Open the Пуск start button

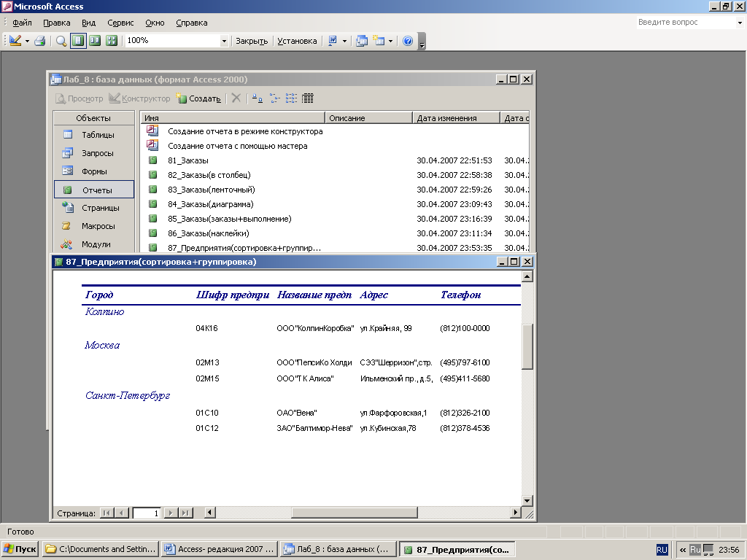20,549
